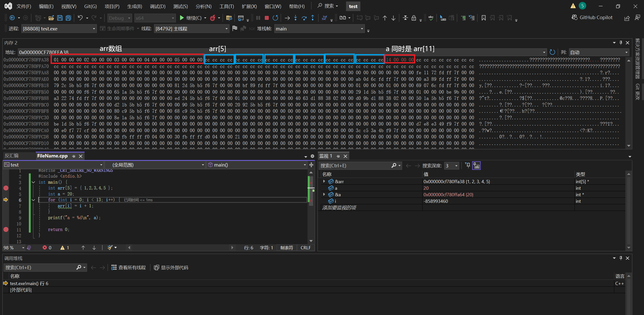
Task: Click 显示外部代码 button
Action: (171, 267)
